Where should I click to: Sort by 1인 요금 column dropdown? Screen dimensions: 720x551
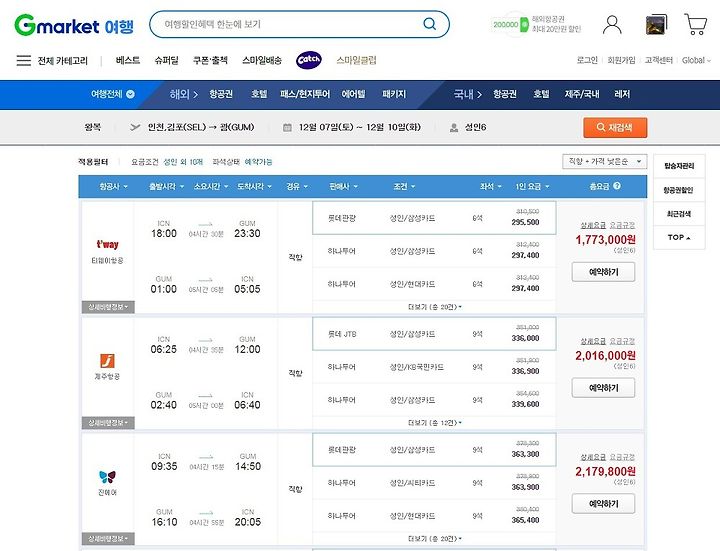click(x=532, y=186)
